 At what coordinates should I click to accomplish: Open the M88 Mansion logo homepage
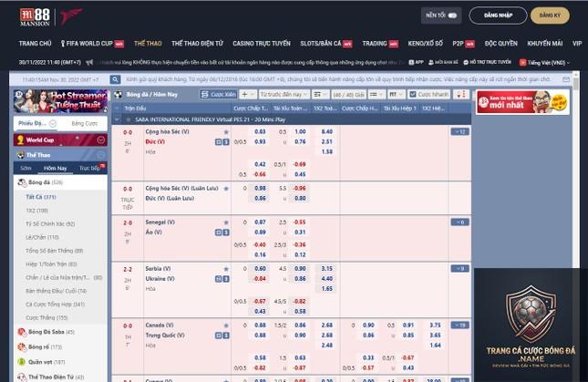point(35,17)
